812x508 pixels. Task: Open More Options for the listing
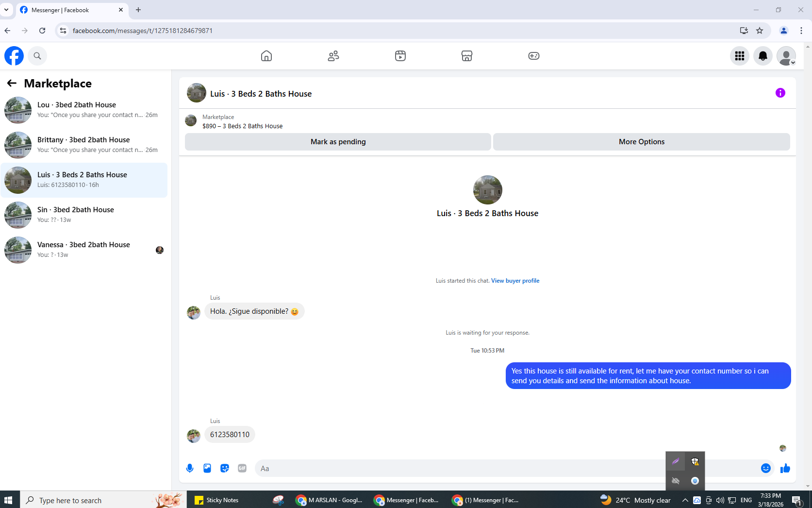(x=642, y=142)
